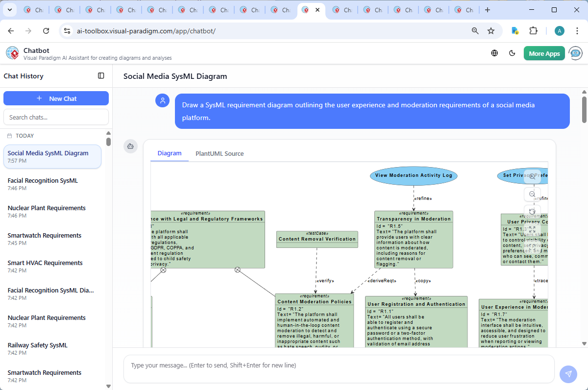Open site information via the tune icon
Screen dimensions: 588x390
click(x=67, y=30)
